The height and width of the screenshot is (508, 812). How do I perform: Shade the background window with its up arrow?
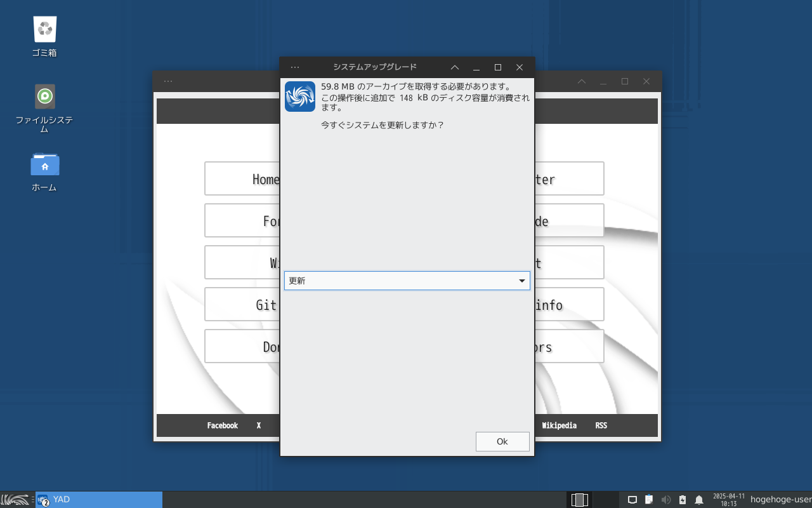[582, 81]
